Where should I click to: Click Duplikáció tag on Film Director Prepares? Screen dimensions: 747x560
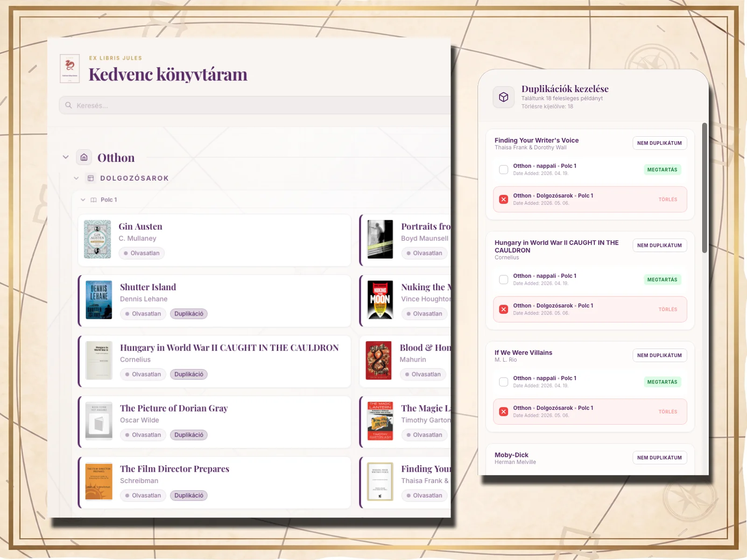(189, 496)
